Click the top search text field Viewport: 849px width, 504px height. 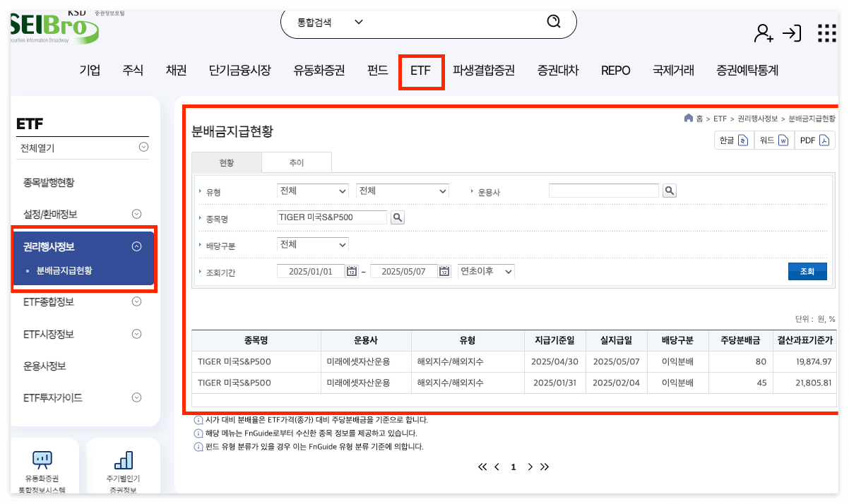pyautogui.click(x=456, y=22)
